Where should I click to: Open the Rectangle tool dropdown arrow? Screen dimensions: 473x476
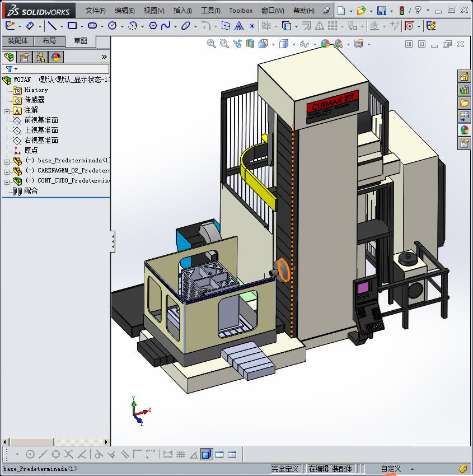point(82,27)
